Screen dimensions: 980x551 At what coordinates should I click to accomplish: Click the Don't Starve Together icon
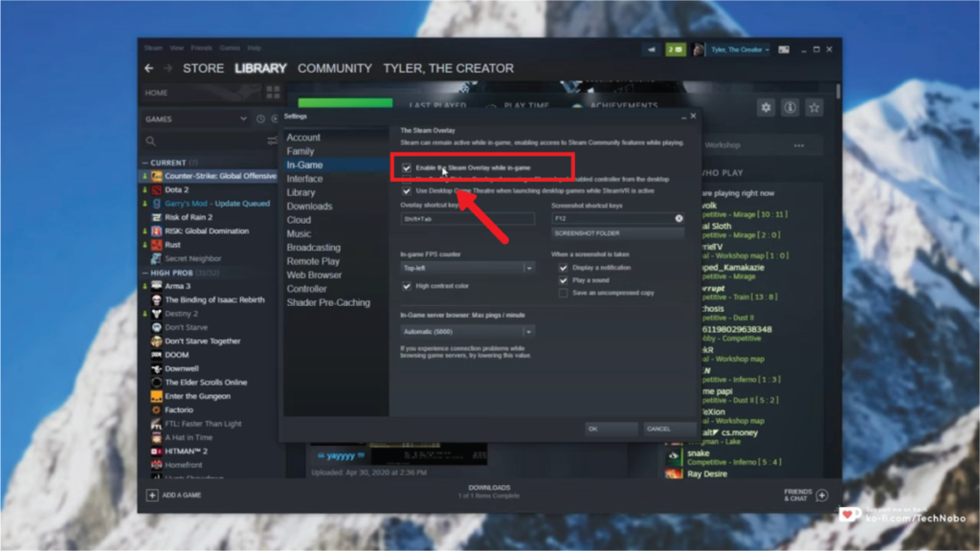pyautogui.click(x=156, y=342)
